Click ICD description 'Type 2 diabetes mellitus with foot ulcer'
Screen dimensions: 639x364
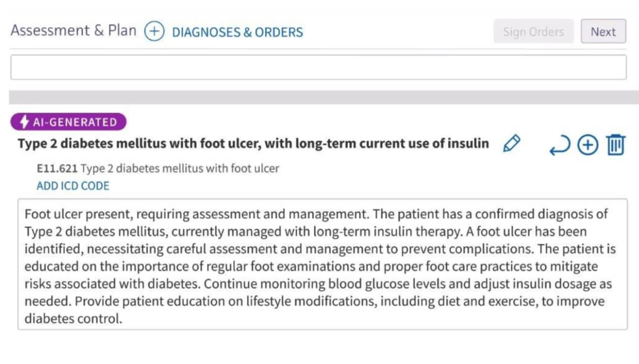pyautogui.click(x=180, y=168)
